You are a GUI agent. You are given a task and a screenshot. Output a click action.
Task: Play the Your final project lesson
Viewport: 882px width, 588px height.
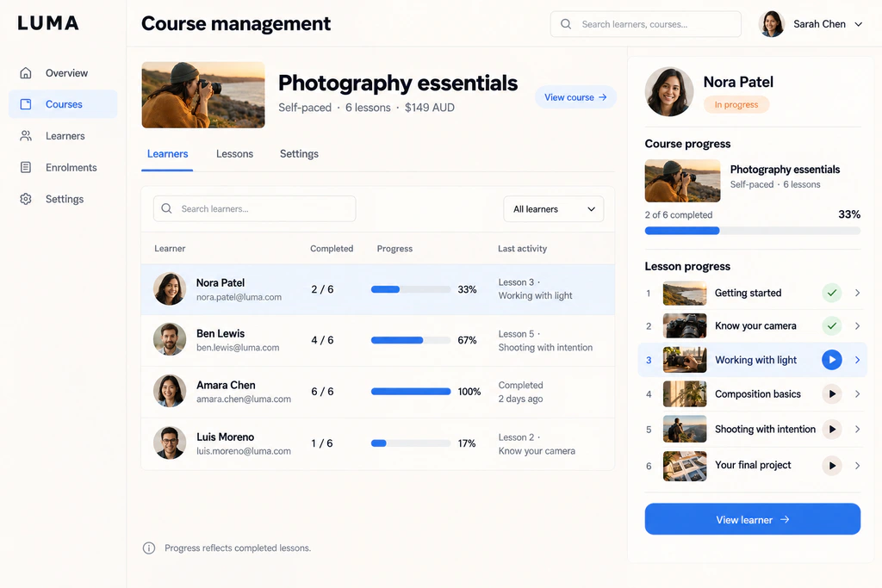831,466
